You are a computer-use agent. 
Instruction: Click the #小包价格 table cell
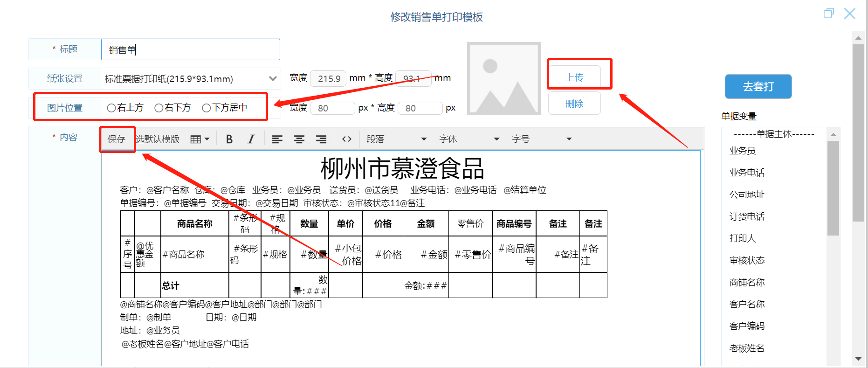[x=345, y=255]
